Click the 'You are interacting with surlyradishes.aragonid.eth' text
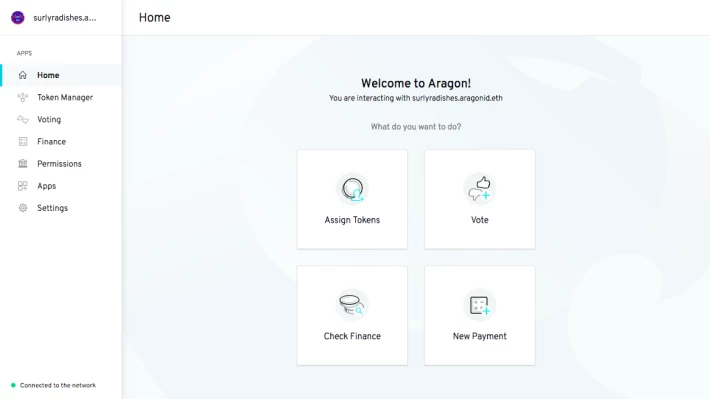 coord(416,98)
